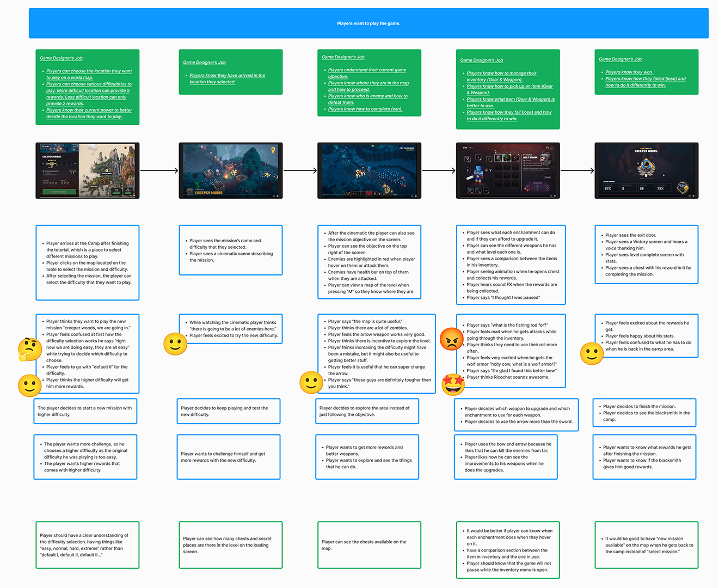Click the star-eyed emoji
Viewport: 719px width, 588px height.
coord(453,384)
